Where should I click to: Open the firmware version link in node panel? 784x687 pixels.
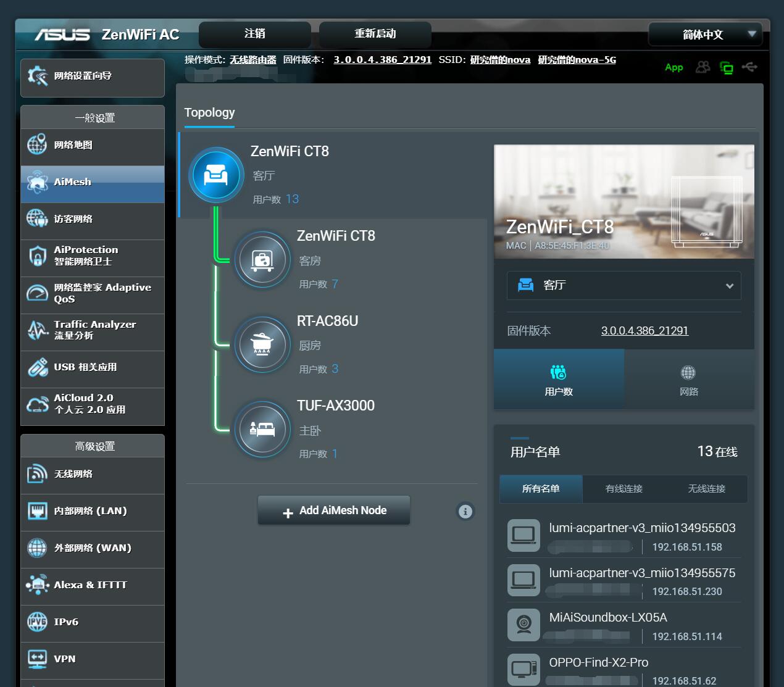pos(644,331)
